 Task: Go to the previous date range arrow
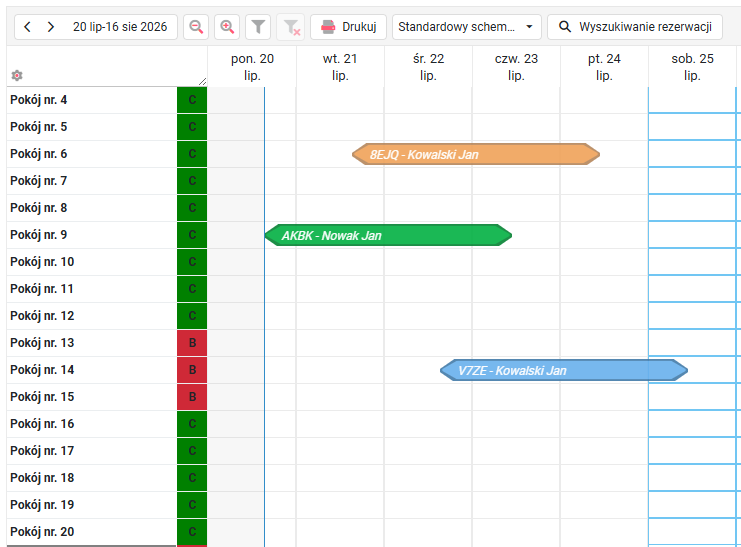(27, 27)
